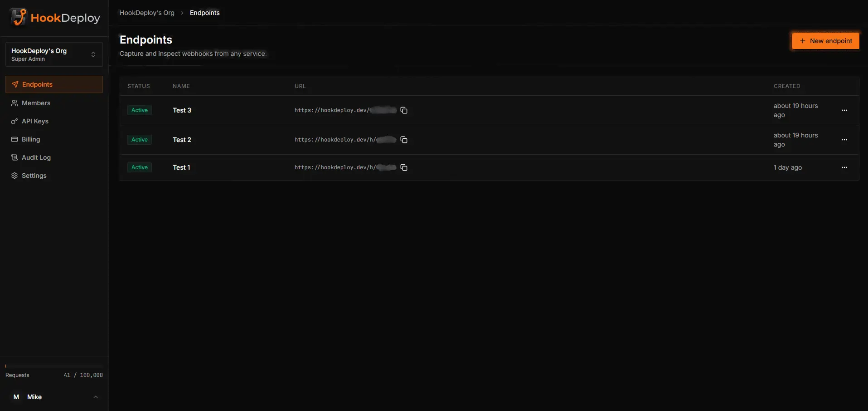Click the HookDeploy's Org breadcrumb link
The image size is (868, 411).
point(147,13)
